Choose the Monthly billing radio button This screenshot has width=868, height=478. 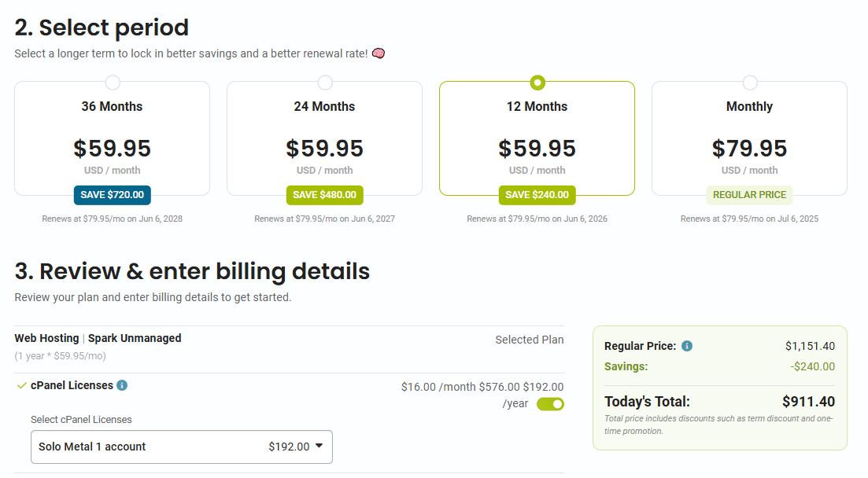[750, 83]
